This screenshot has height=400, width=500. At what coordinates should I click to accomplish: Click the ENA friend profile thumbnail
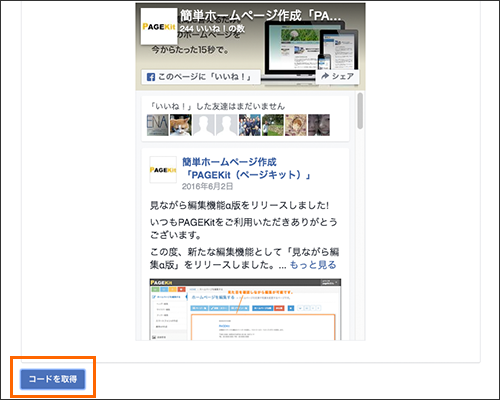point(158,125)
